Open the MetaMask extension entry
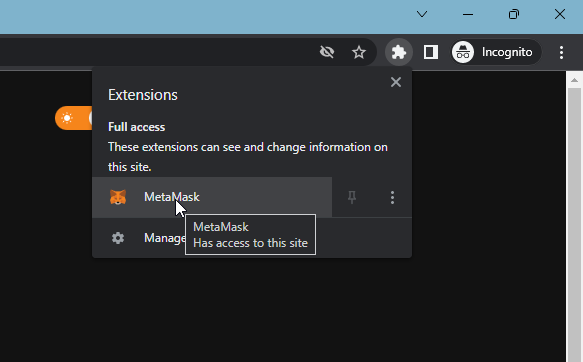The height and width of the screenshot is (362, 583). (212, 197)
